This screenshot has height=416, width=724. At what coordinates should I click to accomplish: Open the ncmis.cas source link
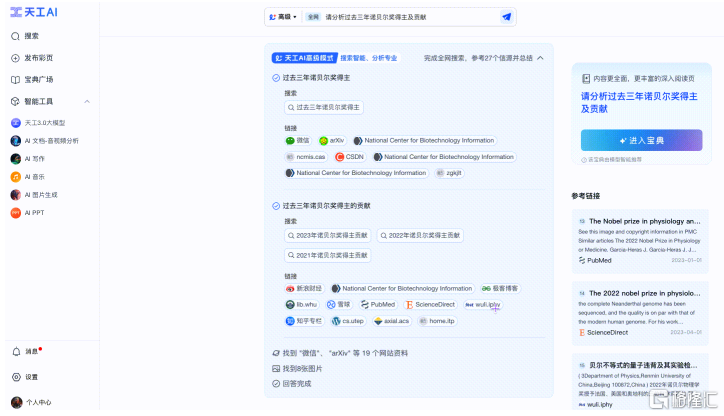[306, 157]
